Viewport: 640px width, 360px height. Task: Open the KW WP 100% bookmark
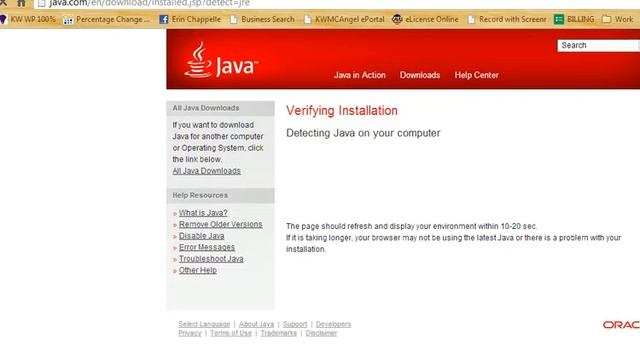coord(28,19)
